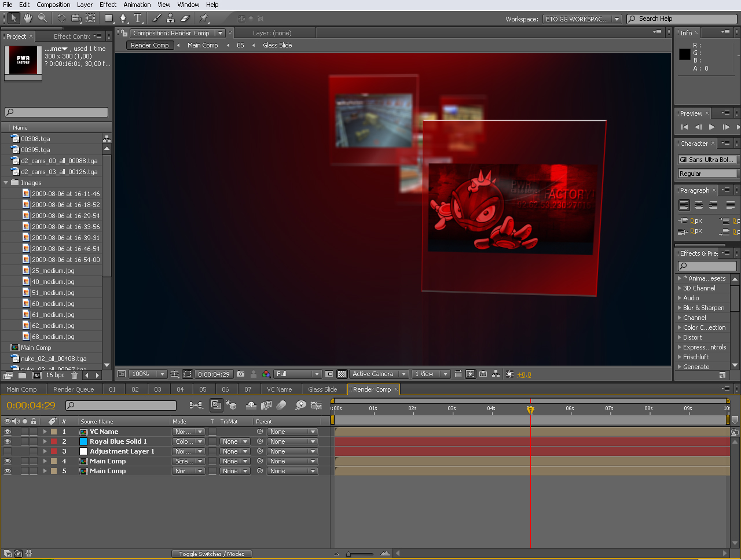The height and width of the screenshot is (560, 741).
Task: Open the Effect menu
Action: click(x=108, y=5)
